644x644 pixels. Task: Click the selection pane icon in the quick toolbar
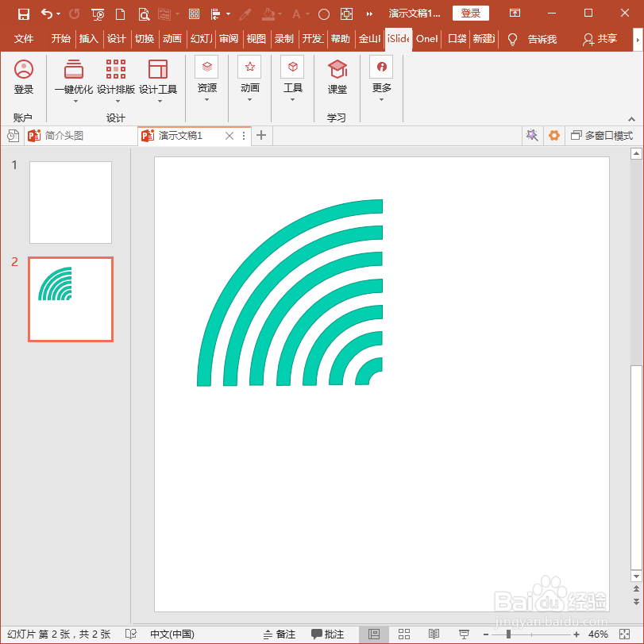coord(346,14)
